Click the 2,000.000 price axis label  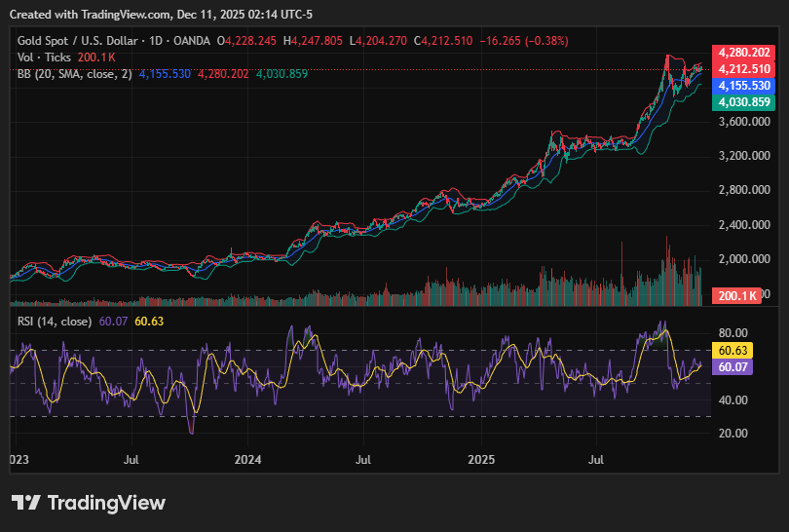tap(744, 259)
